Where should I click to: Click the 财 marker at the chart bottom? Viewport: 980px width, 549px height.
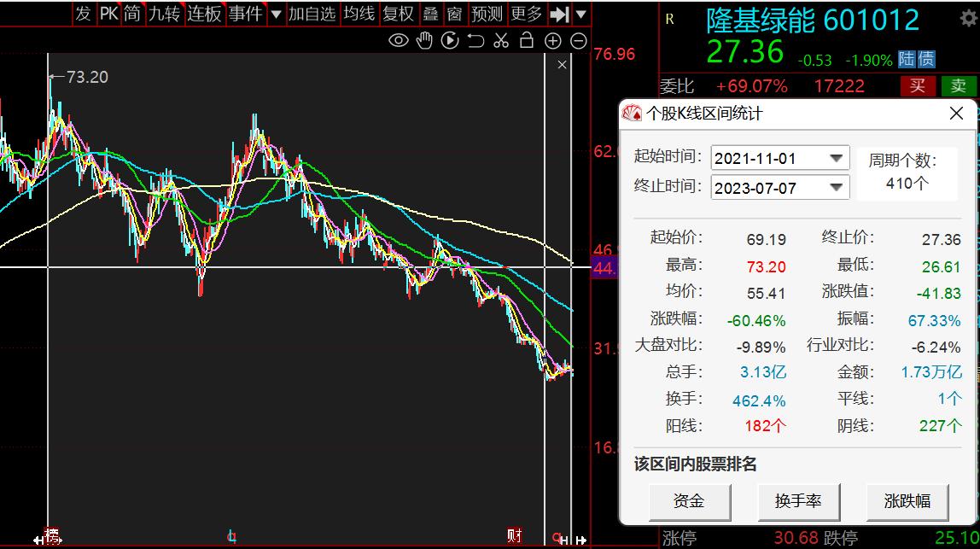pyautogui.click(x=516, y=534)
